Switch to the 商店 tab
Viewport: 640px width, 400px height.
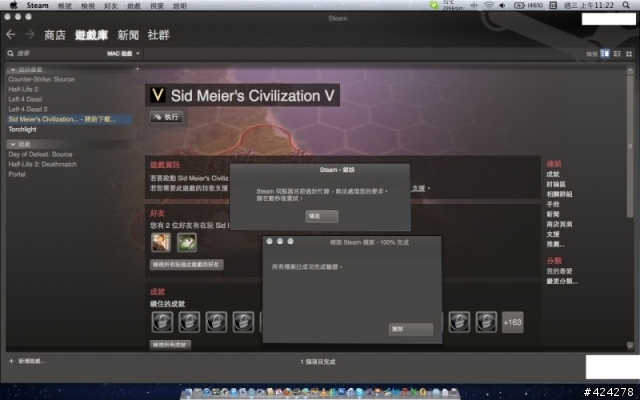point(55,35)
